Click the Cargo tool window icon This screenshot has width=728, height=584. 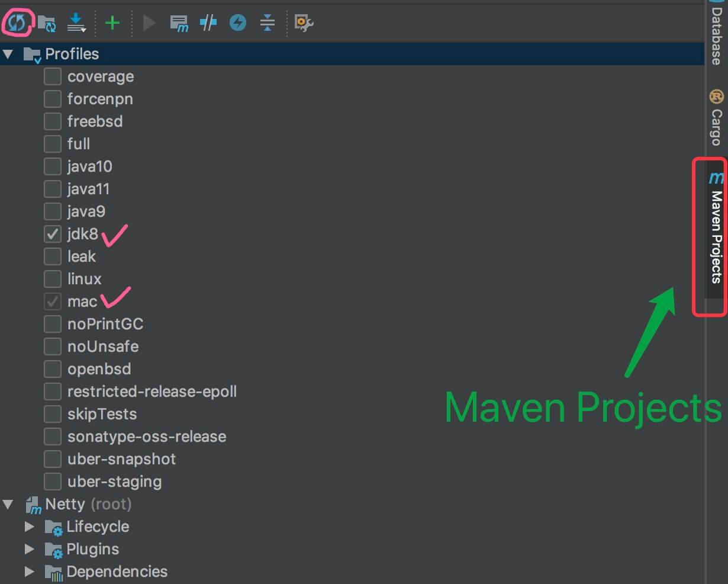pyautogui.click(x=717, y=96)
